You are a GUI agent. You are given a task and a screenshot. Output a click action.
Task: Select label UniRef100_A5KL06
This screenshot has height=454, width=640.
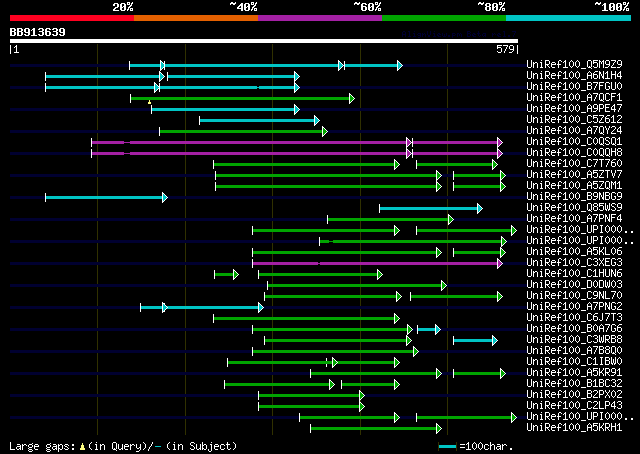point(574,251)
